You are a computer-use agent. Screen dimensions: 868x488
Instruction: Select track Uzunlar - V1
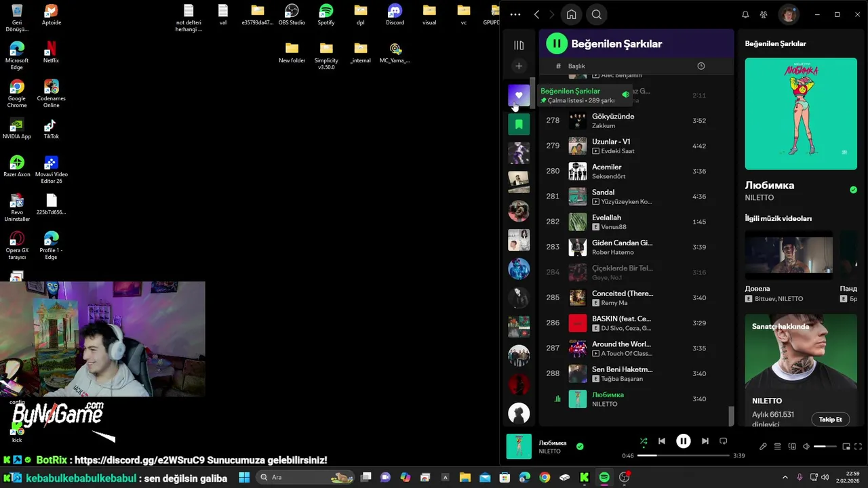(x=635, y=146)
